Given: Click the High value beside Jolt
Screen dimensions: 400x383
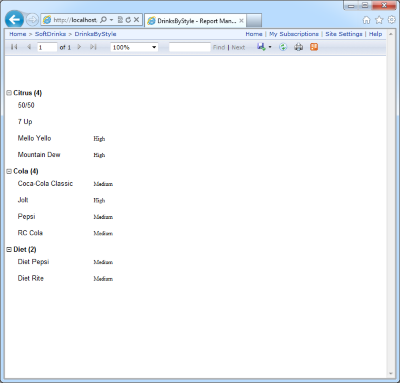Looking at the screenshot, I should [99, 200].
